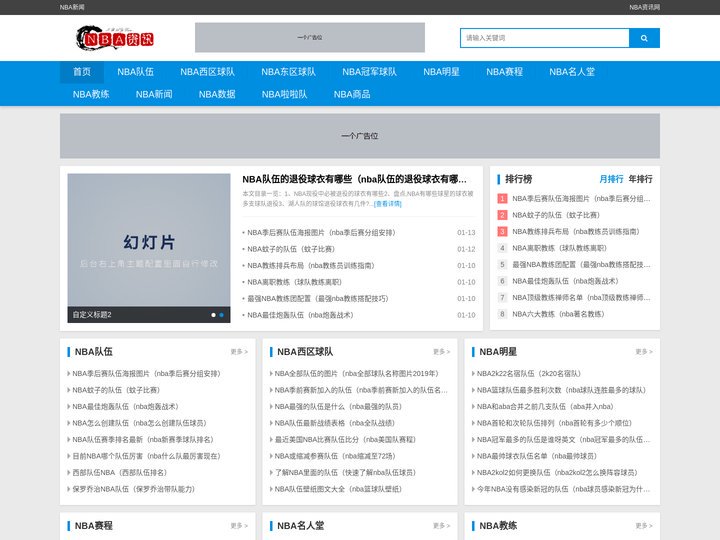The width and height of the screenshot is (720, 540).
Task: Click NBA资讯网 link in top dark bar
Action: coord(644,7)
